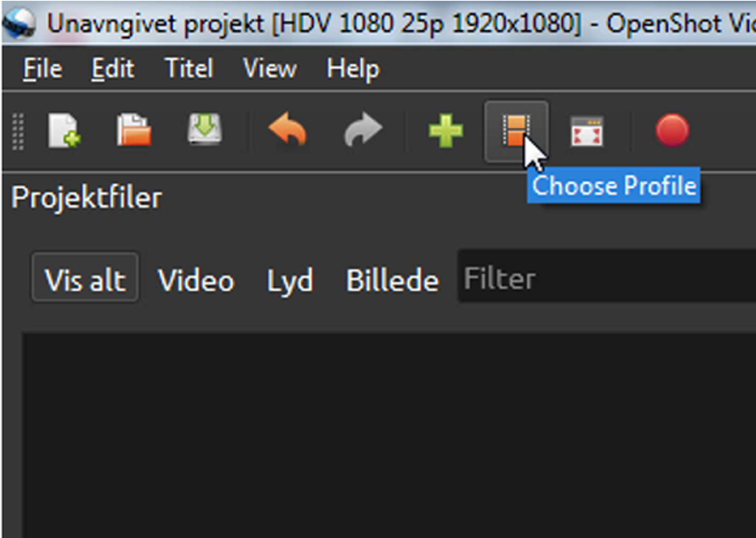Open Choose Profile filmstrip icon
The image size is (756, 538).
tap(517, 131)
